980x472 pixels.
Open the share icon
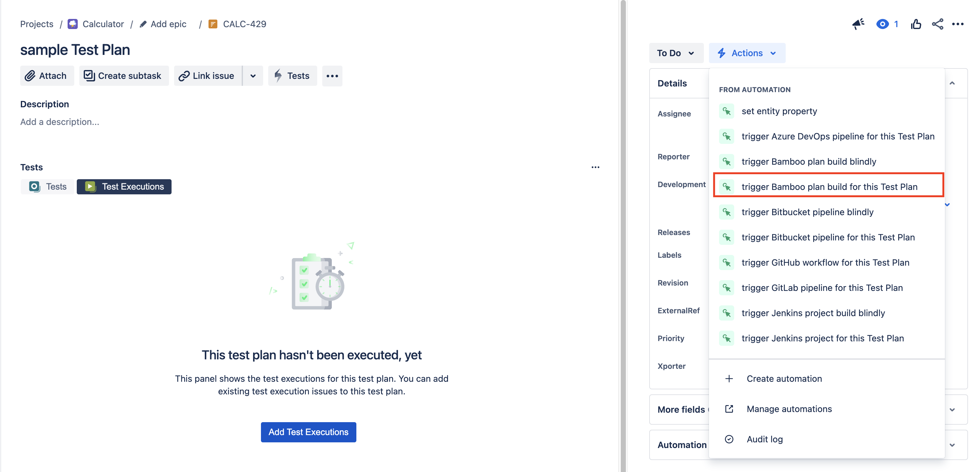click(x=937, y=24)
